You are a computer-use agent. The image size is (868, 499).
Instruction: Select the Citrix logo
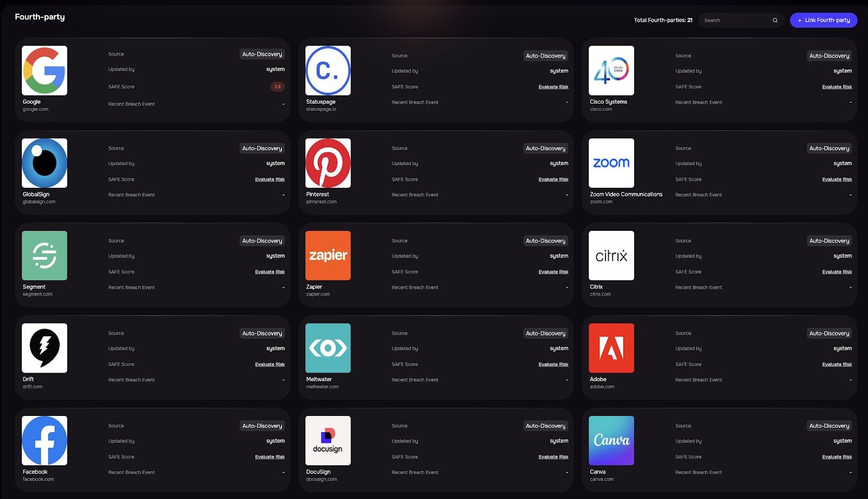[x=611, y=256]
